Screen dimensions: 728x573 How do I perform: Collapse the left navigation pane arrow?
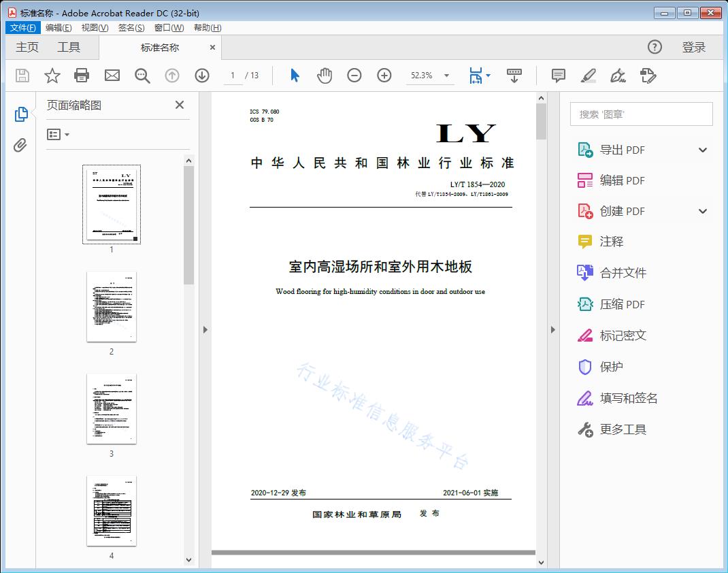tap(205, 330)
